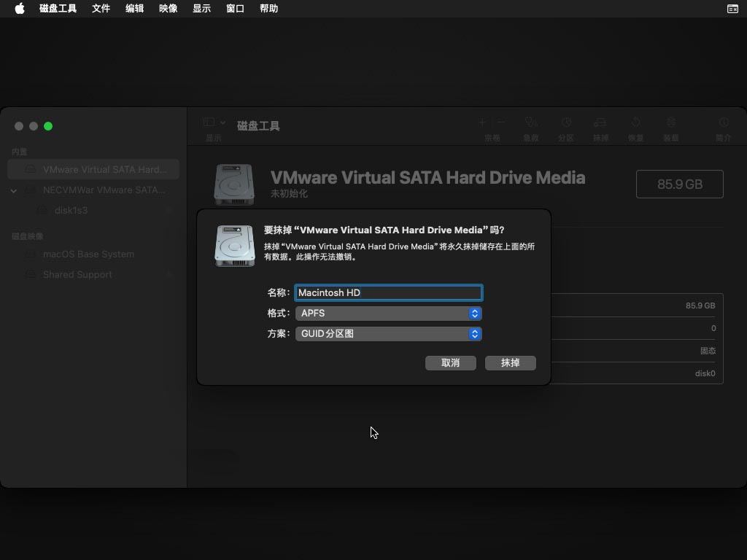This screenshot has height=560, width=747.
Task: Click the remove volume minus icon
Action: tap(501, 123)
